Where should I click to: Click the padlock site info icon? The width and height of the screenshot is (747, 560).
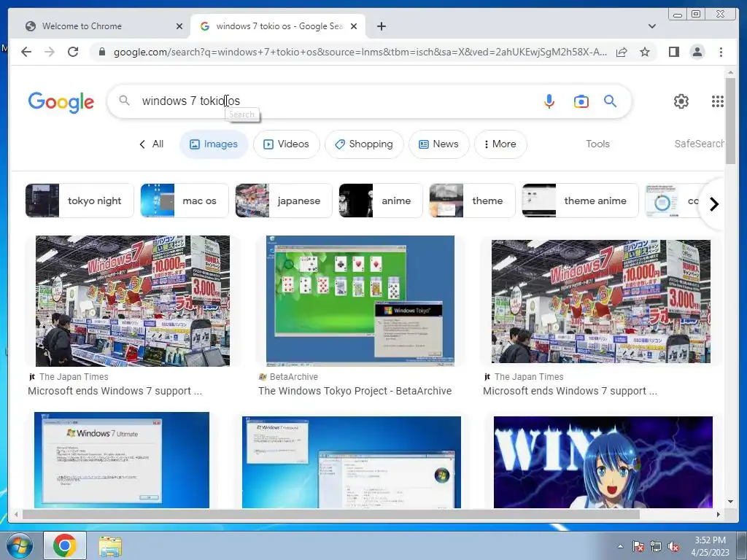tap(101, 52)
